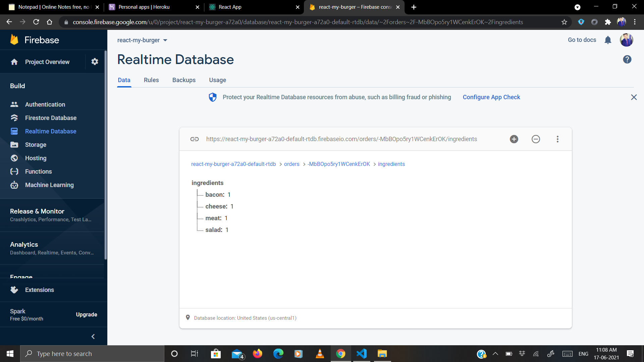Select Firestore Database in the sidebar
Screen dimensions: 644x362
51,118
